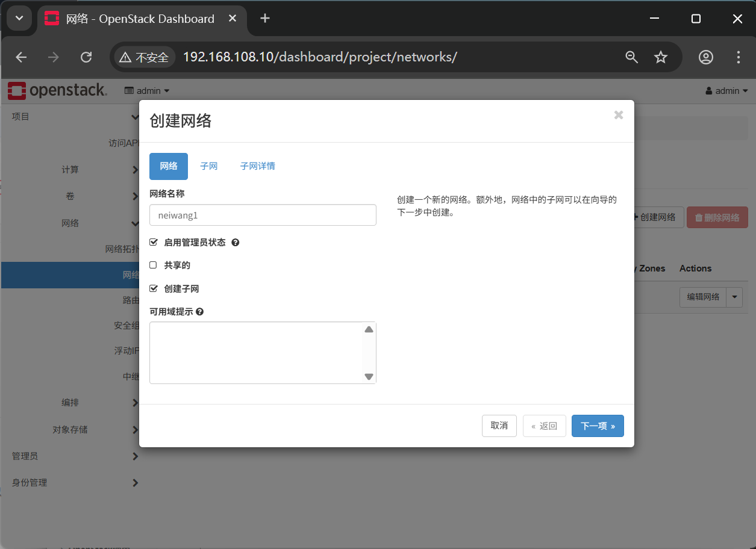Bookmark this page with the star icon
The image size is (756, 549).
pyautogui.click(x=661, y=57)
